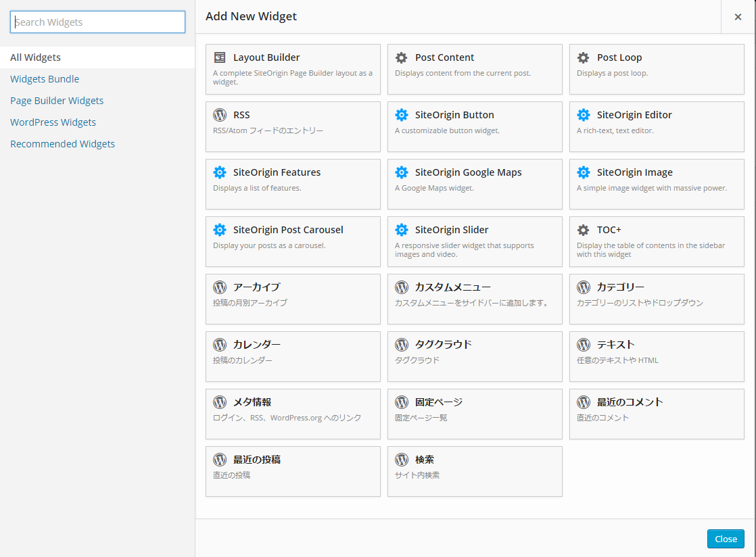Add the Layout Builder widget title
756x557 pixels.
pos(266,58)
